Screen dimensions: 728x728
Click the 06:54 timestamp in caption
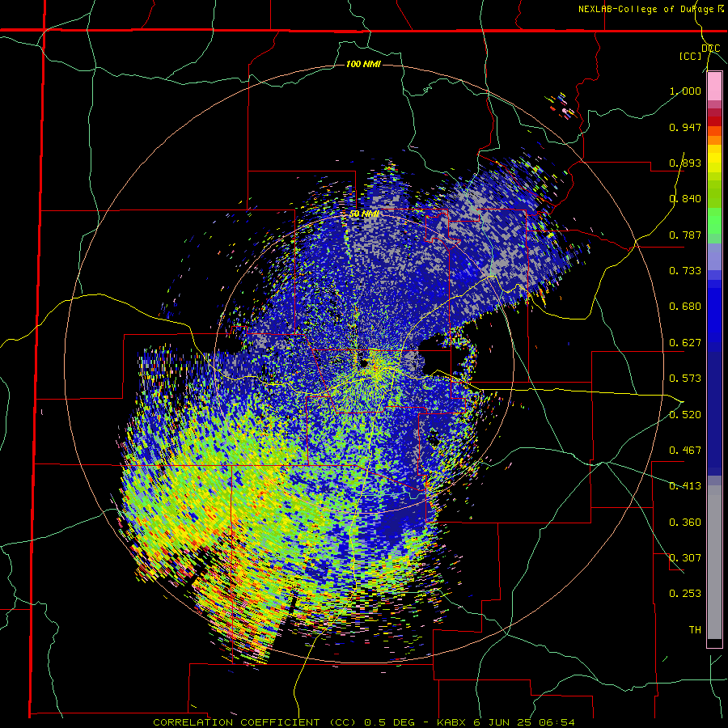click(557, 722)
